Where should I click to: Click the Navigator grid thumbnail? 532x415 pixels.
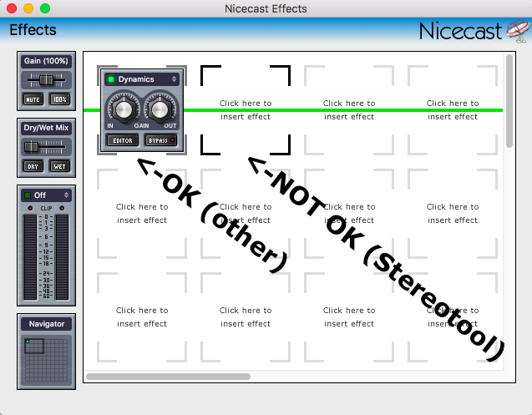pyautogui.click(x=46, y=361)
